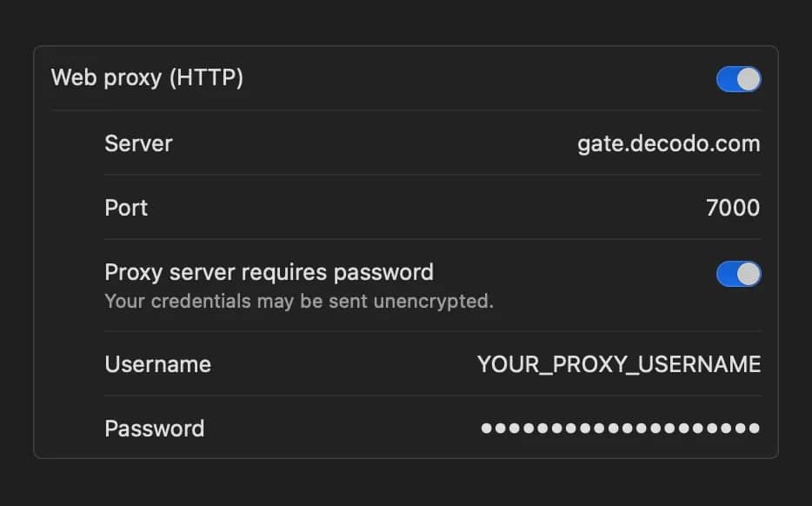This screenshot has width=812, height=506.
Task: Focus the masked Password dots field
Action: click(620, 428)
